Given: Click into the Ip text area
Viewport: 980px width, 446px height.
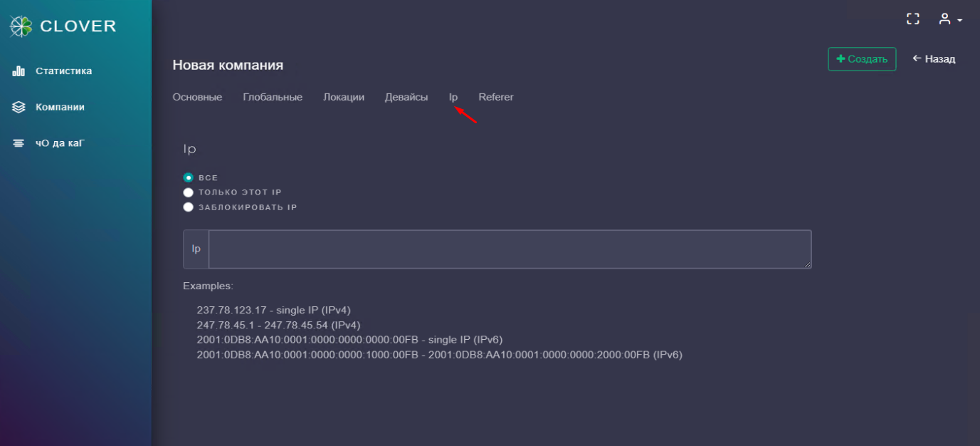Looking at the screenshot, I should 510,249.
